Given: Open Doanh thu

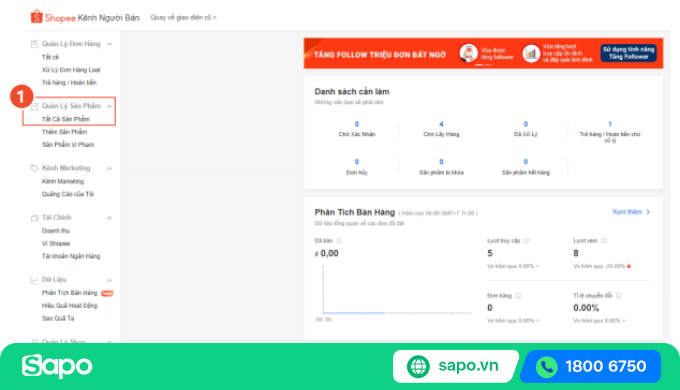Looking at the screenshot, I should pyautogui.click(x=56, y=231).
